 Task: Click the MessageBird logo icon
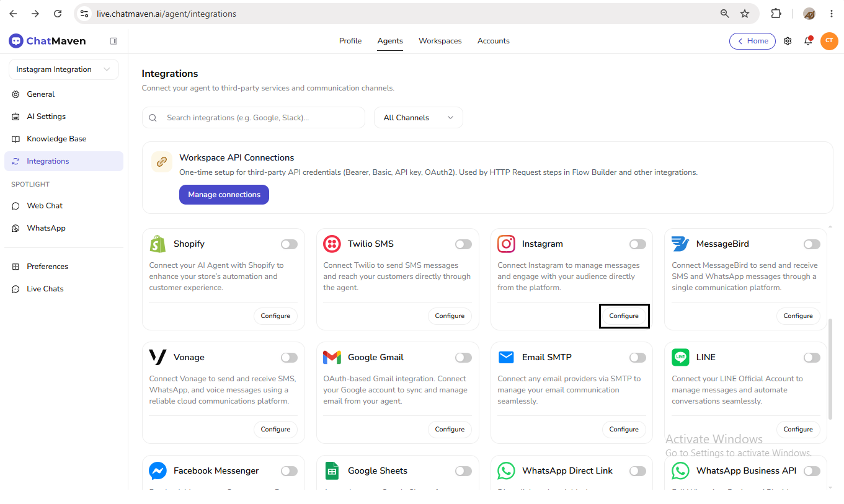(x=680, y=244)
